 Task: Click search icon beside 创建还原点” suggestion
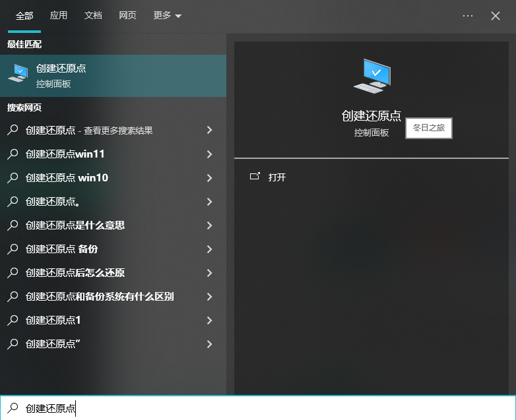(x=13, y=344)
